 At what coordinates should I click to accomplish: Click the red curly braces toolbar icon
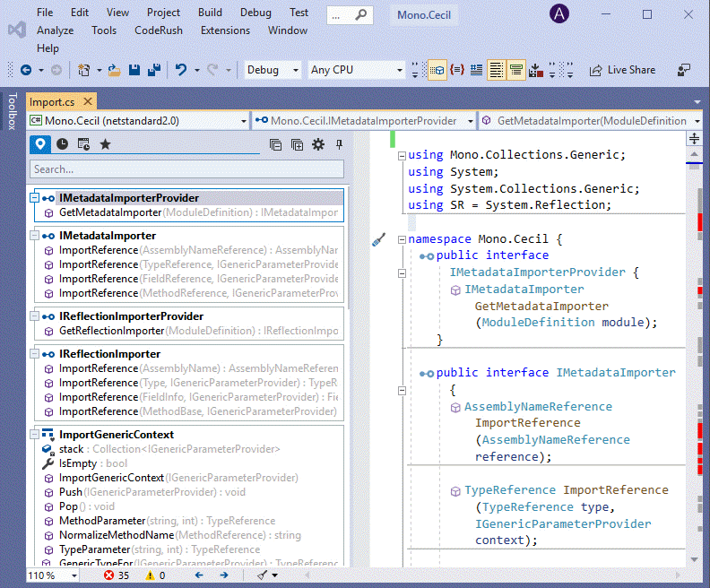tap(457, 70)
